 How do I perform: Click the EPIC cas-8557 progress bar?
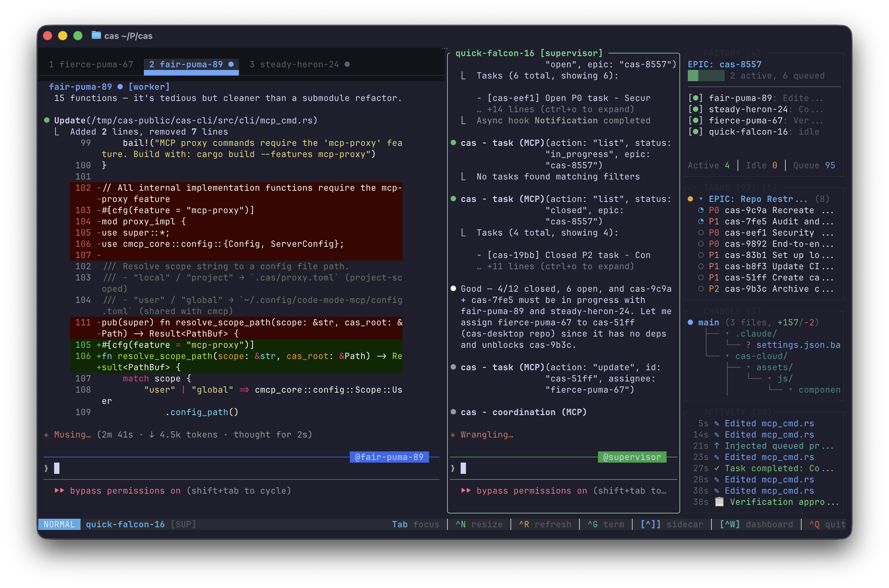[x=706, y=76]
